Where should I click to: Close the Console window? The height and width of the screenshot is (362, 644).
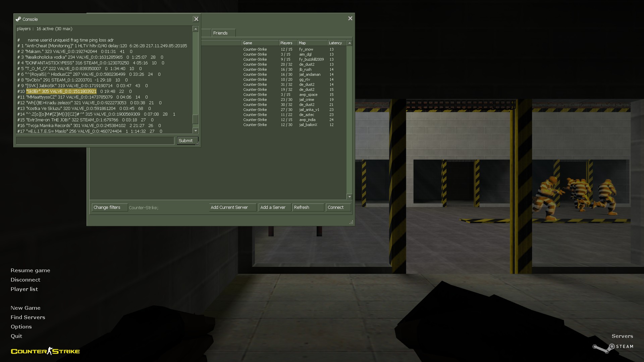(x=196, y=19)
